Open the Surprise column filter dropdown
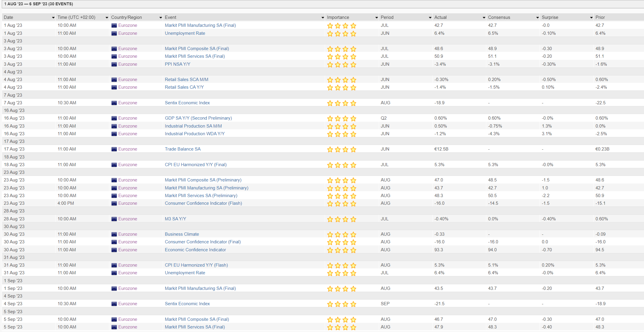Image resolution: width=644 pixels, height=332 pixels. (x=591, y=18)
